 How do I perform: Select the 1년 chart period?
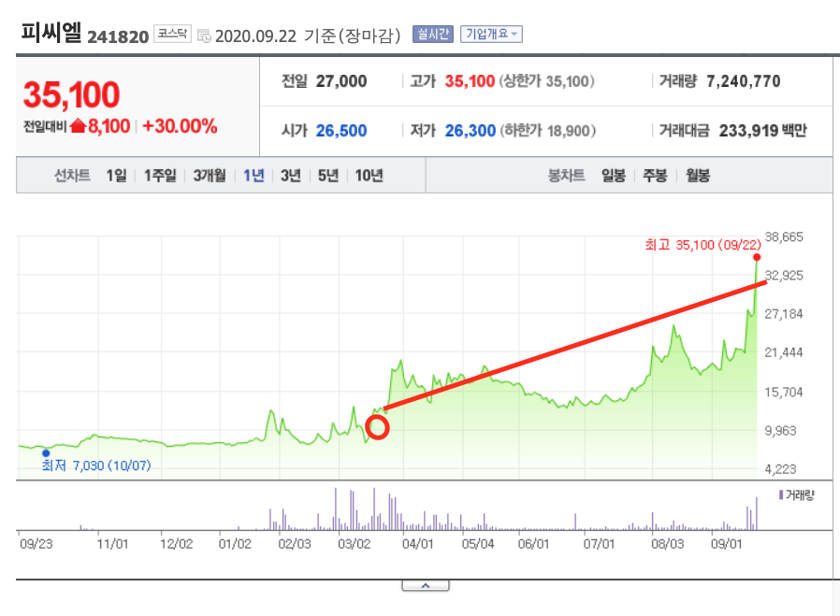pos(253,175)
